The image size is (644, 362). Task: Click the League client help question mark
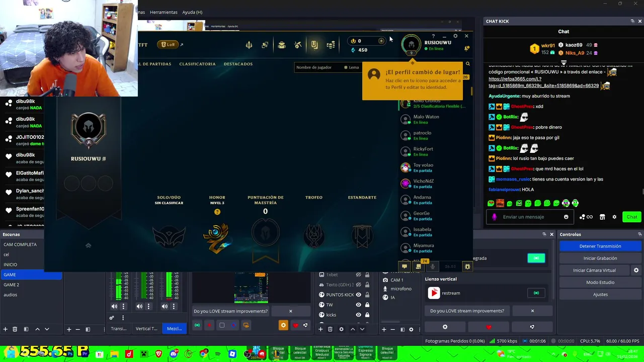pos(433,36)
